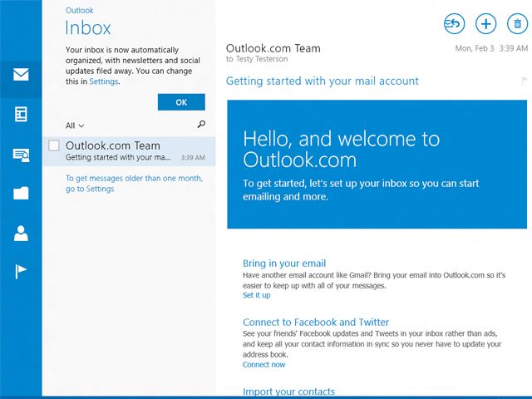Viewport: 532px width, 399px height.
Task: Click the older messages Settings link
Action: (x=134, y=183)
